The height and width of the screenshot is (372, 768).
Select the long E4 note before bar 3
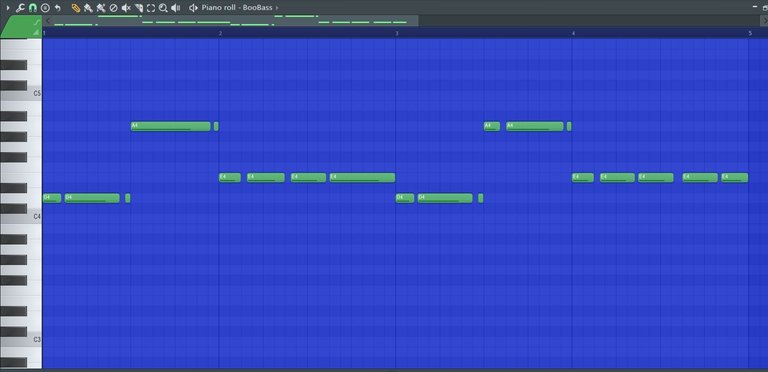(362, 178)
